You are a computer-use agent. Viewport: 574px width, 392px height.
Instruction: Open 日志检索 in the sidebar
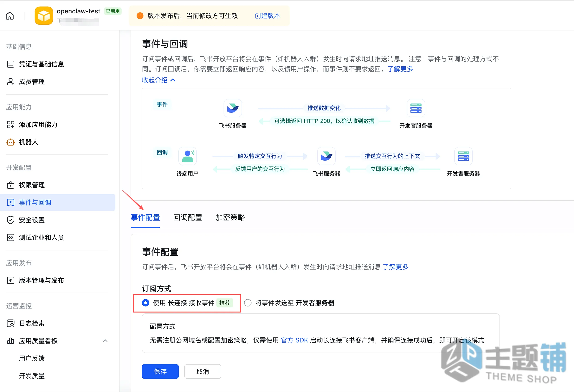[x=32, y=323]
